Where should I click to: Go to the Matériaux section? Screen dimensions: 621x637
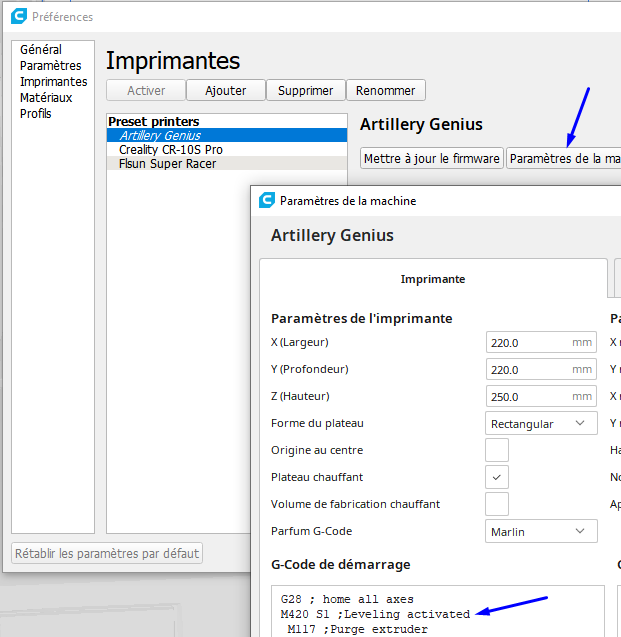[x=46, y=98]
